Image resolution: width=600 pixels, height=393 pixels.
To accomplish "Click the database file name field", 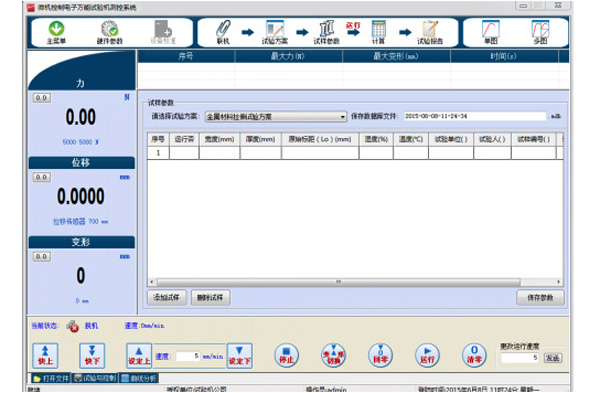I will click(x=475, y=116).
